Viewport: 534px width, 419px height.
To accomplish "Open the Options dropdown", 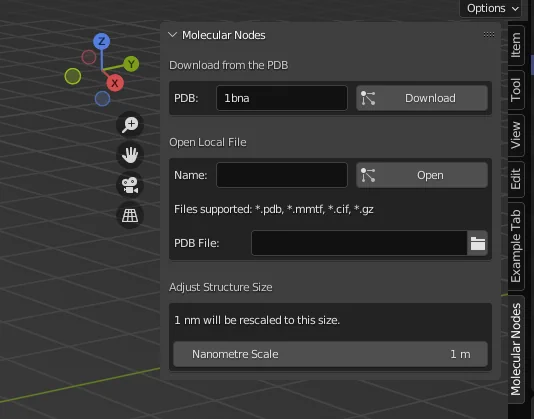I will (492, 8).
